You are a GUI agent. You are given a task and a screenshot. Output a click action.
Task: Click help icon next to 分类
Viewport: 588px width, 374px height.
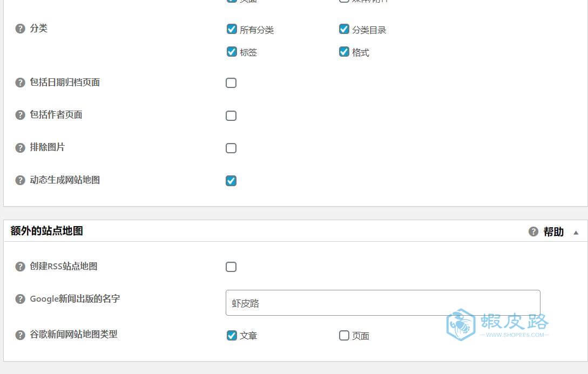20,29
